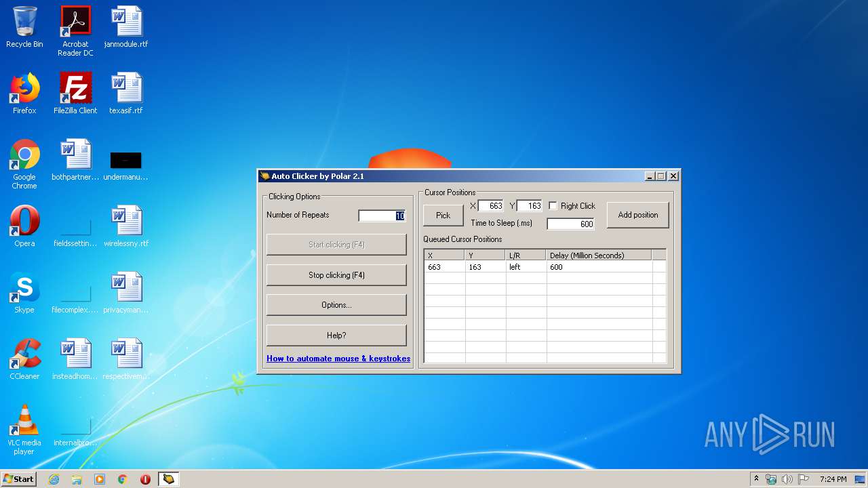Click Auto Clicker taskbar button
The width and height of the screenshot is (868, 488).
(x=168, y=479)
